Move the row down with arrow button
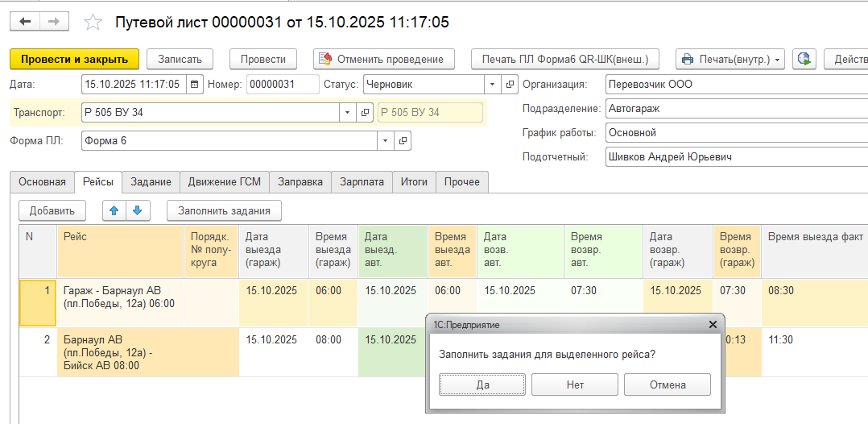Image resolution: width=868 pixels, height=424 pixels. tap(137, 210)
